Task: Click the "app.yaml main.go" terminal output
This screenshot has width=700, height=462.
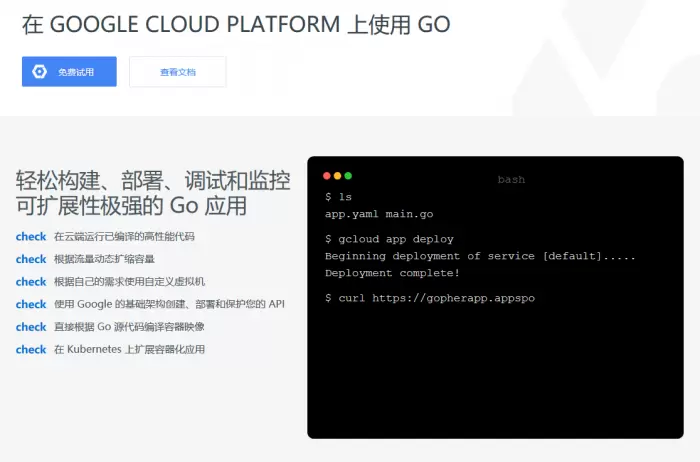Action: tap(378, 214)
